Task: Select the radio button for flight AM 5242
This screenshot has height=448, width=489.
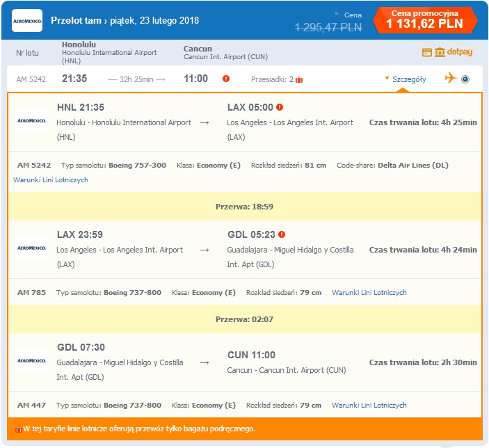Action: [x=465, y=79]
